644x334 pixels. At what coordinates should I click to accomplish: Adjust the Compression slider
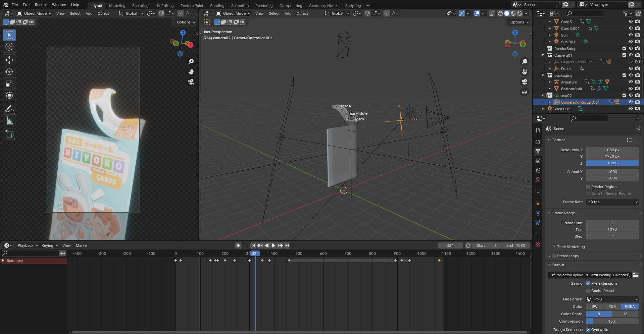point(612,321)
